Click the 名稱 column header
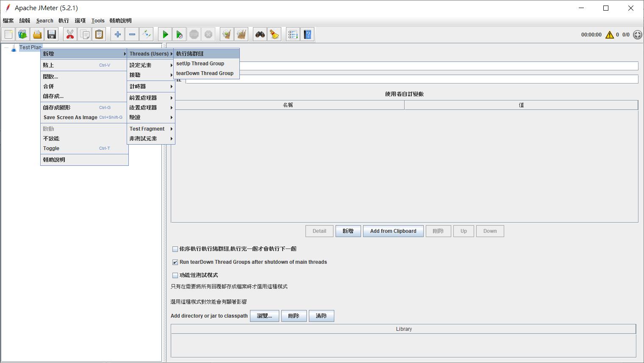 288,105
